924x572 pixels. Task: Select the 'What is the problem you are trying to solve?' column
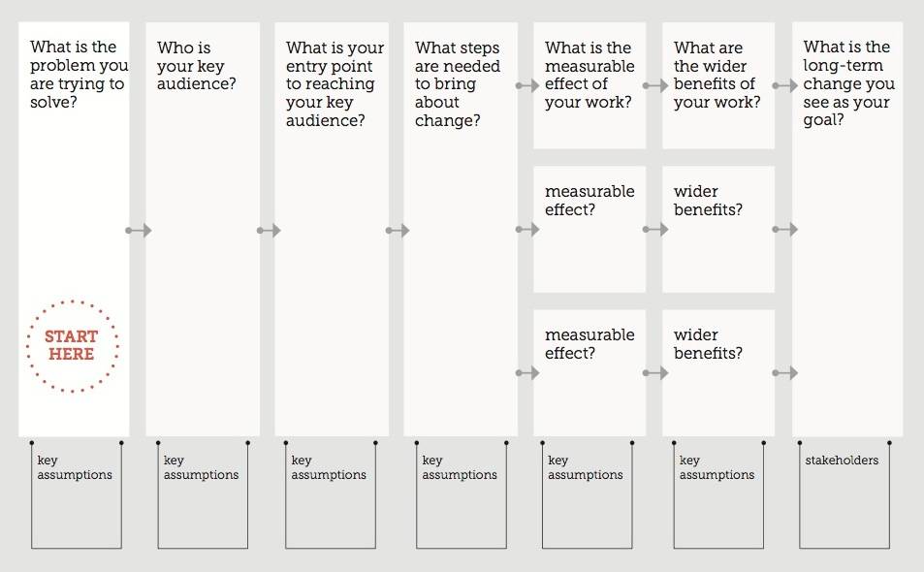[x=74, y=229]
